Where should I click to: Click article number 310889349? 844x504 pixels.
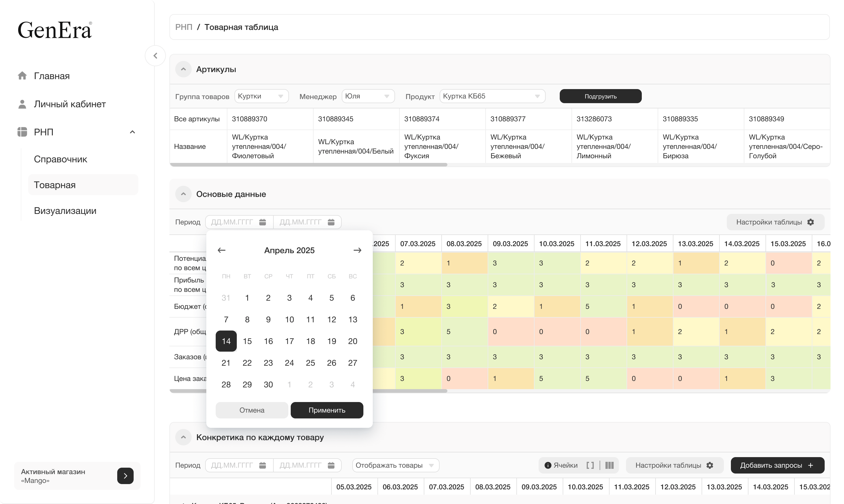tap(766, 119)
